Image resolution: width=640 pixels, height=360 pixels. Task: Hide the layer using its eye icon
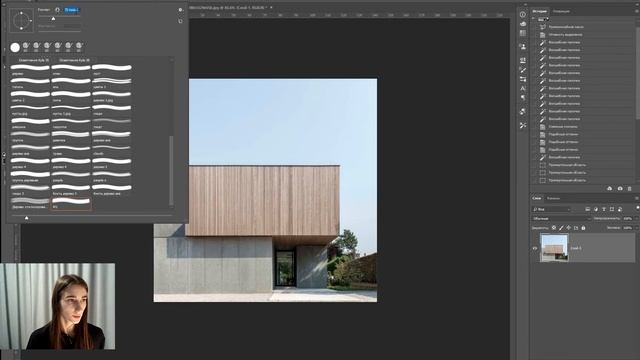[x=535, y=248]
